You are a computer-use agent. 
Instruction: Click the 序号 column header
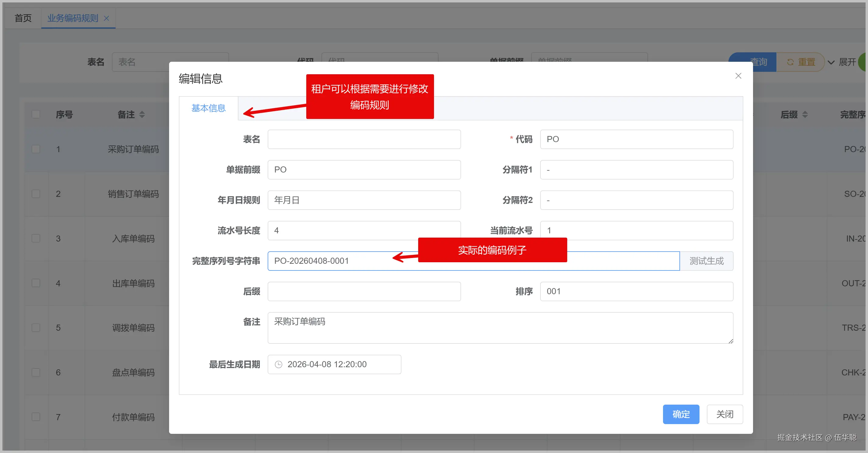pyautogui.click(x=64, y=115)
